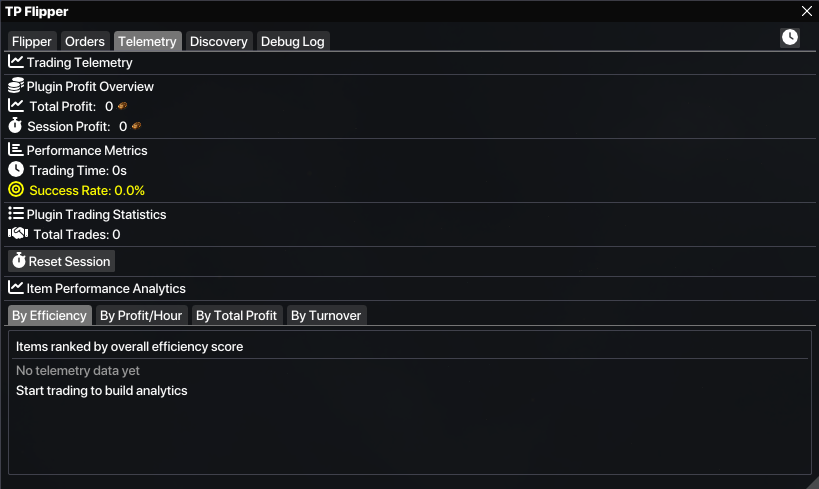Click the clock icon at top right
The width and height of the screenshot is (819, 489).
click(790, 37)
